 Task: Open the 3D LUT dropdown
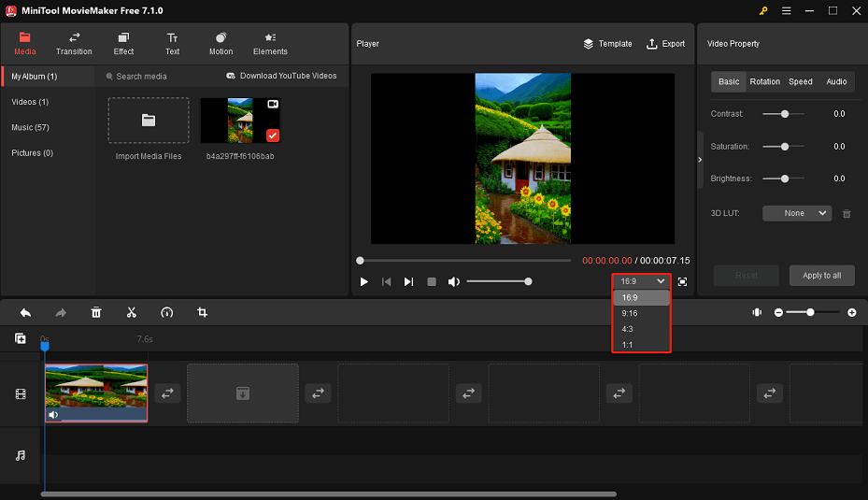pyautogui.click(x=797, y=213)
